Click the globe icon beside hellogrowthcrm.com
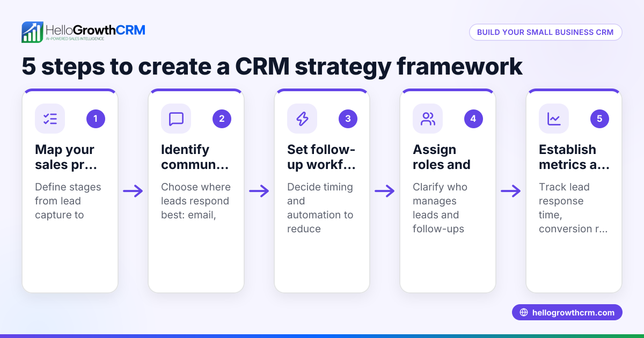This screenshot has width=644, height=338. tap(524, 313)
